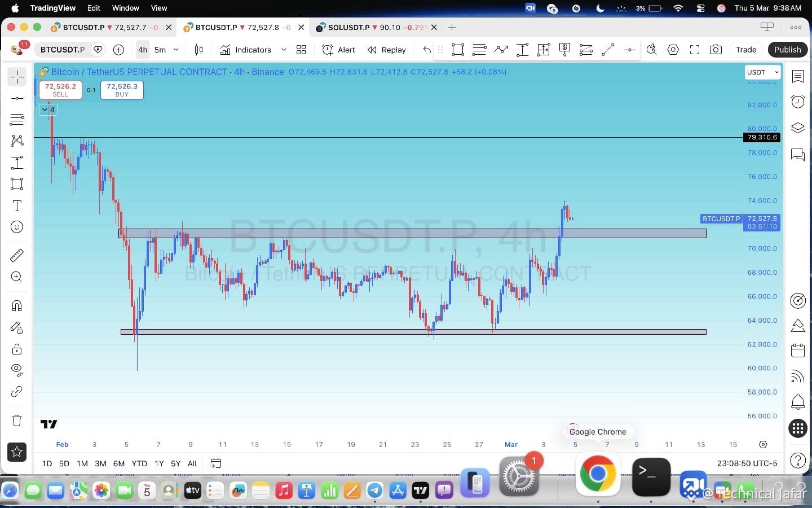812x508 pixels.
Task: Open the timezone menu showing UTC-5
Action: pos(747,463)
